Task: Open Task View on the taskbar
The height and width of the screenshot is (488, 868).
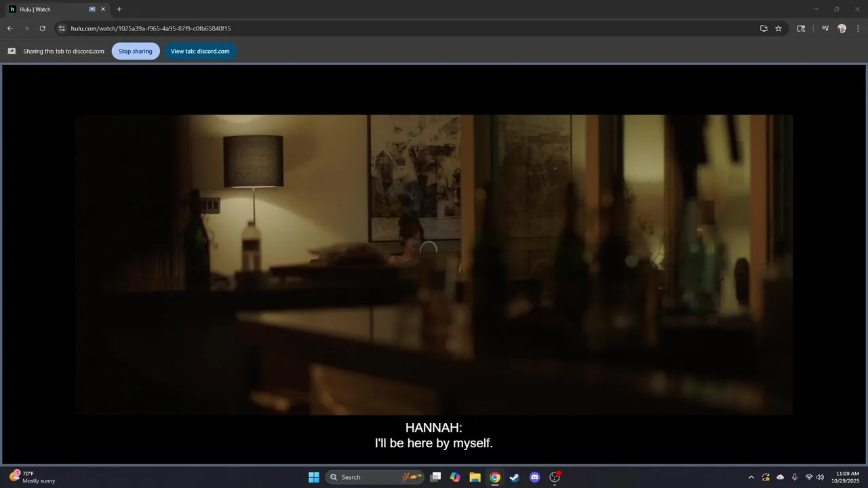Action: point(436,477)
